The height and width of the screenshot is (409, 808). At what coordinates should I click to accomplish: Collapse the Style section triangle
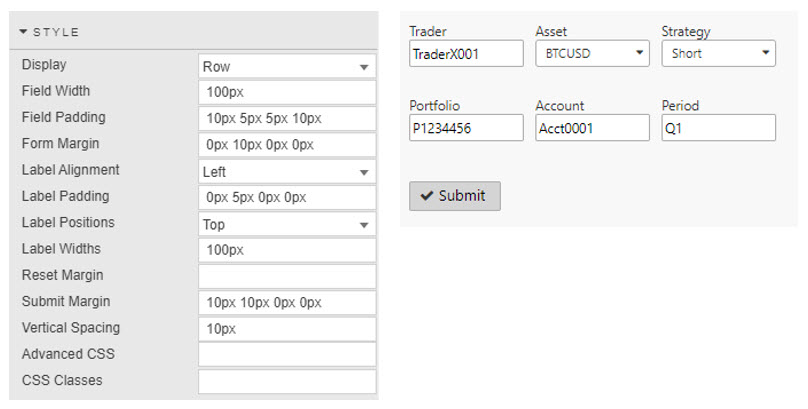click(x=24, y=32)
